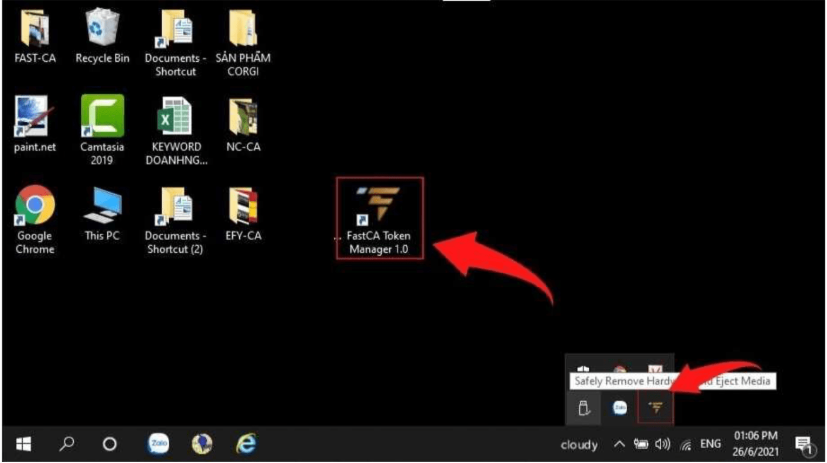
Task: Open the Action Center notifications icon
Action: pos(802,444)
